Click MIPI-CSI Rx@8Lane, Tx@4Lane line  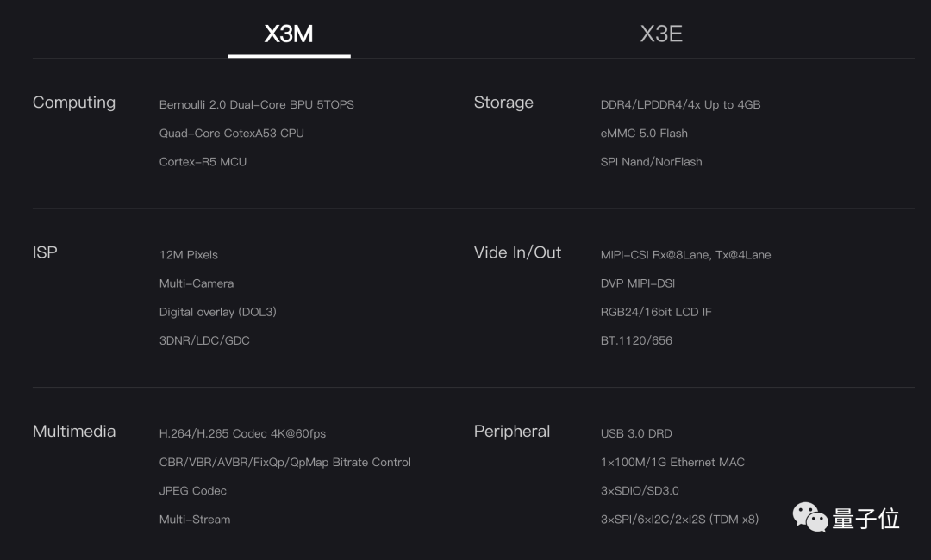(x=685, y=254)
